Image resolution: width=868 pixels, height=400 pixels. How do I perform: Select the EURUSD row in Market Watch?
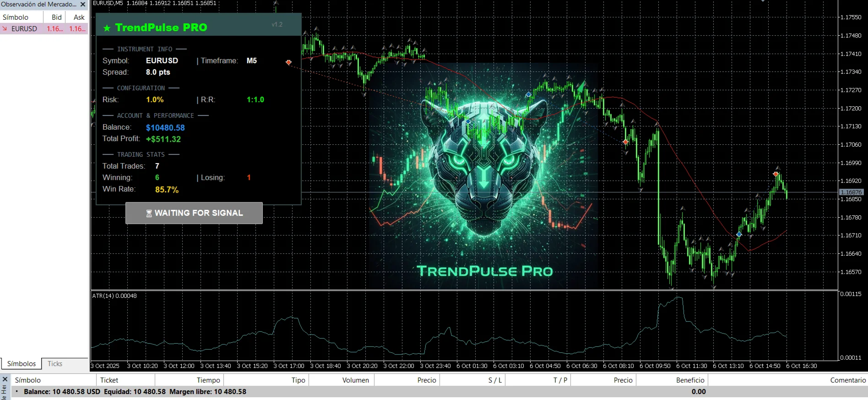pos(44,28)
